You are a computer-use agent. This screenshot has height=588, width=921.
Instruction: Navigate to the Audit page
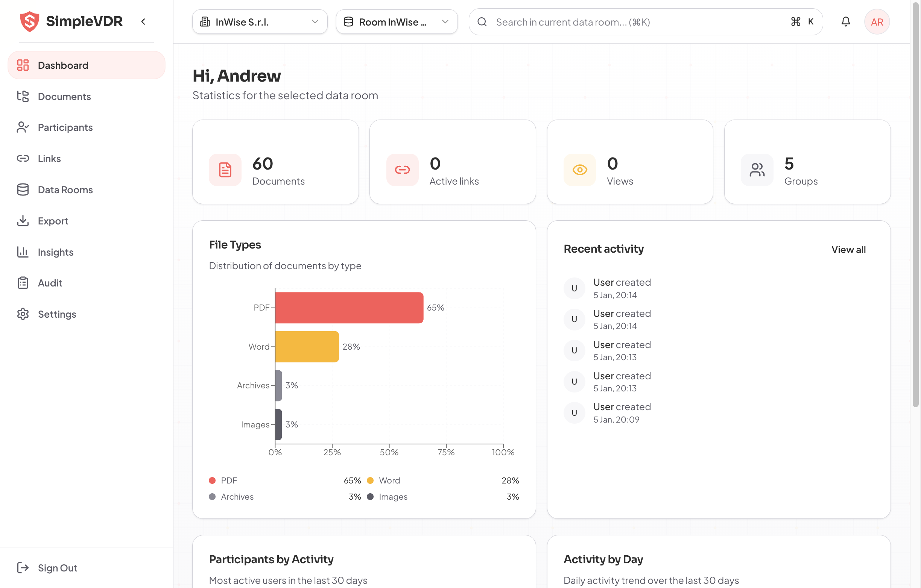click(x=50, y=283)
